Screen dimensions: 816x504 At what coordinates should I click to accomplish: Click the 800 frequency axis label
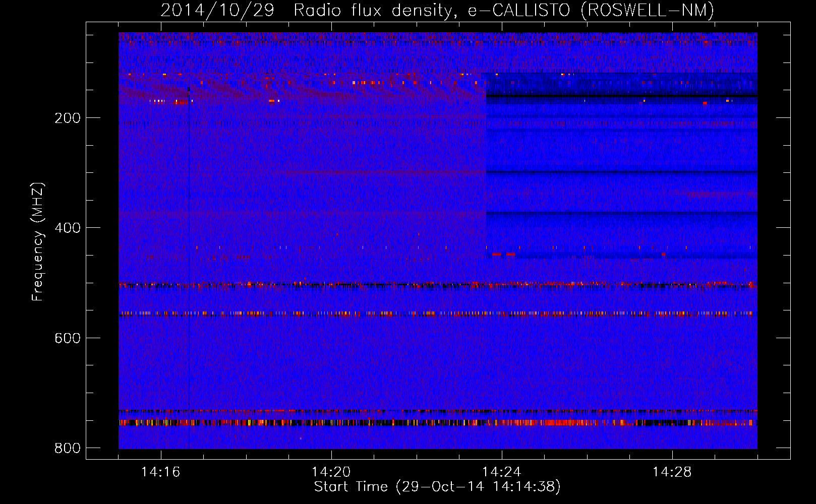coord(68,448)
